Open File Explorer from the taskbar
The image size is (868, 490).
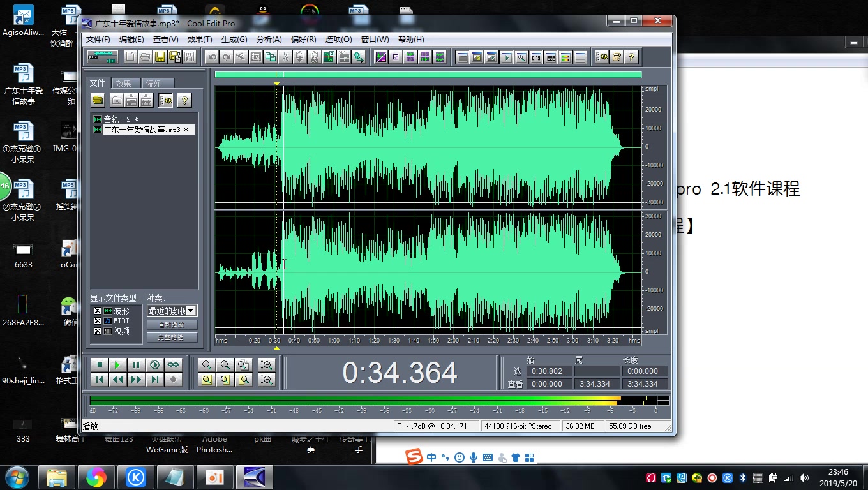point(57,477)
